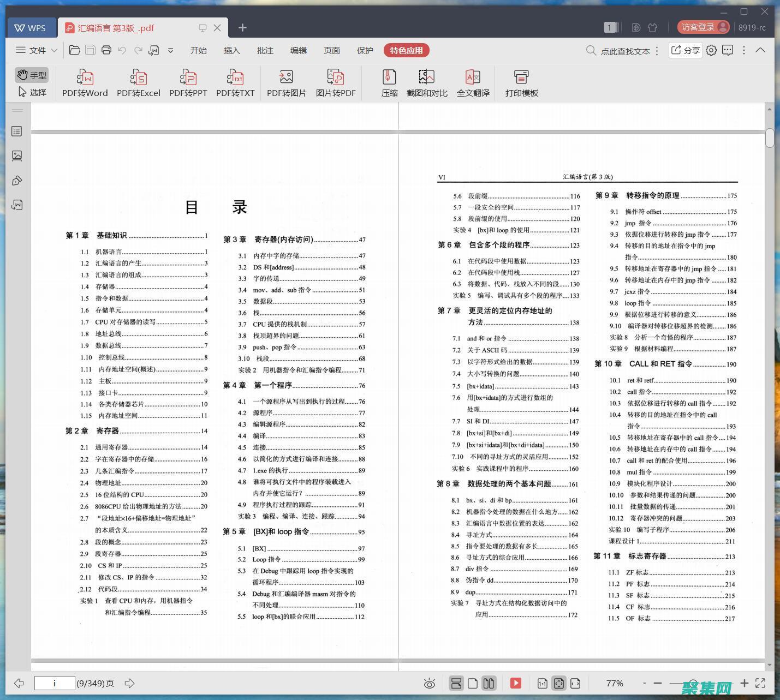Open the PDF转Excel tool
This screenshot has width=780, height=700.
coord(138,82)
